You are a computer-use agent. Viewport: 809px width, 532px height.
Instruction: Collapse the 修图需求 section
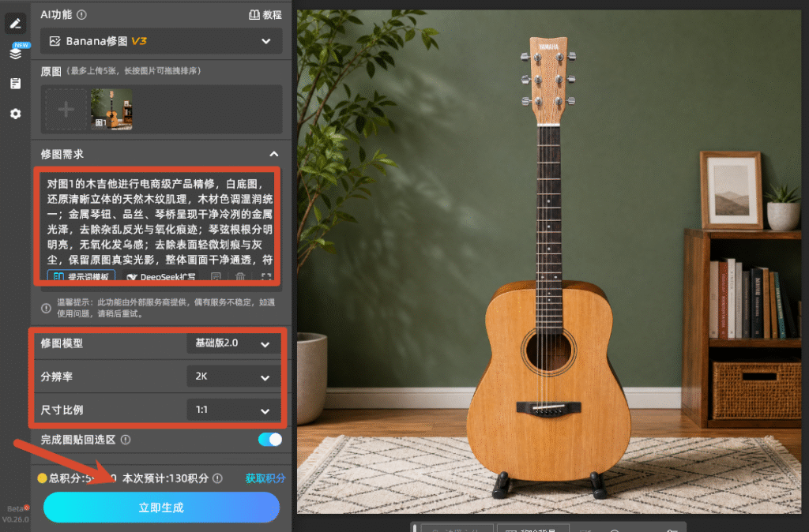click(274, 154)
